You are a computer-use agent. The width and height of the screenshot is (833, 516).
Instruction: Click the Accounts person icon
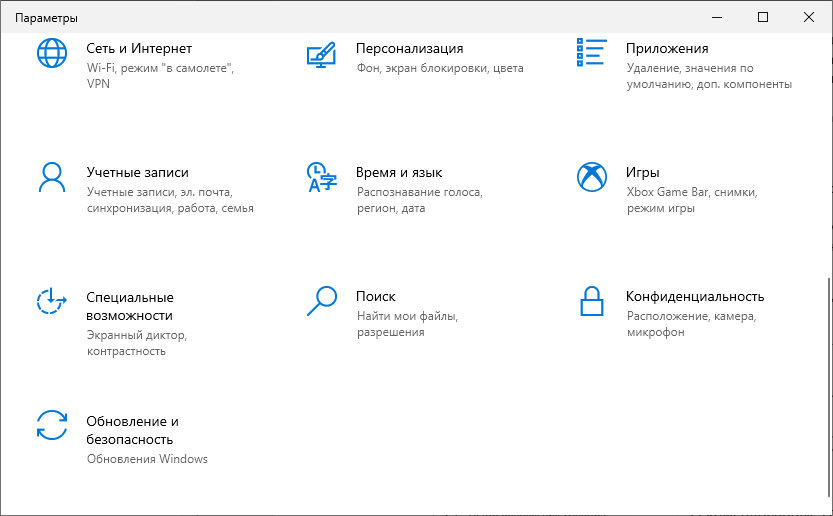tap(52, 177)
